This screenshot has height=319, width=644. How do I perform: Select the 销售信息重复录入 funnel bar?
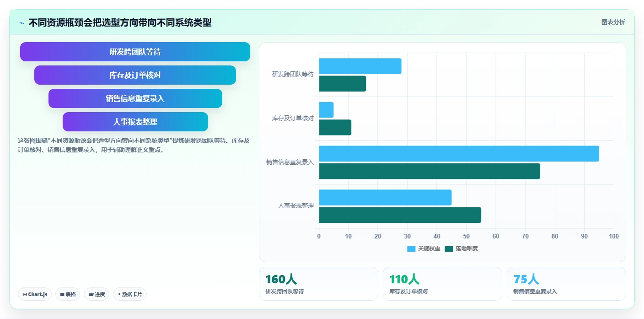135,98
